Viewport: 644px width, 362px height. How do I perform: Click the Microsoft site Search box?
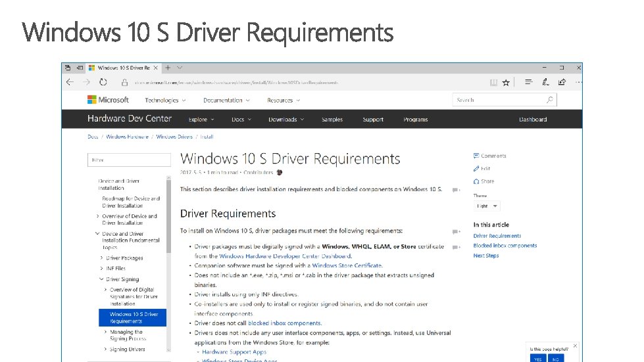pos(505,100)
